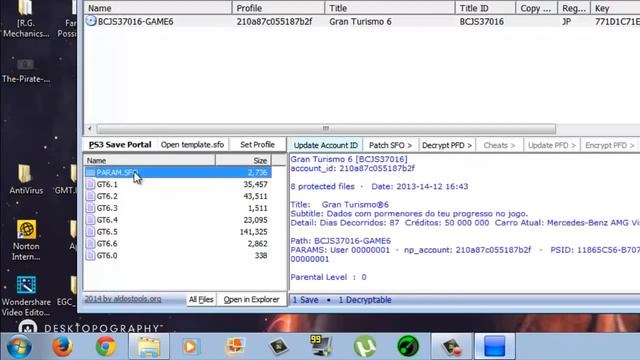Sort saves by Key column header
Image resolution: width=640 pixels, height=360 pixels.
coord(615,8)
